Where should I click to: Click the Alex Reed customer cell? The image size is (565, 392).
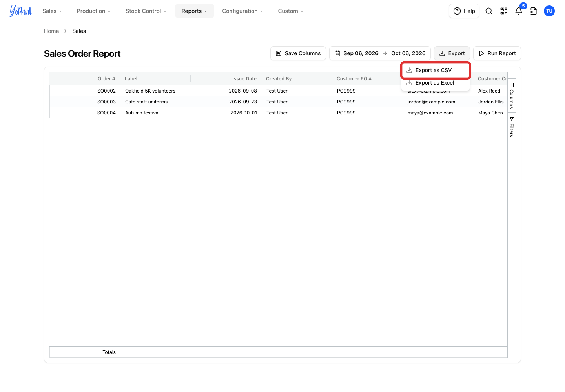(x=490, y=91)
